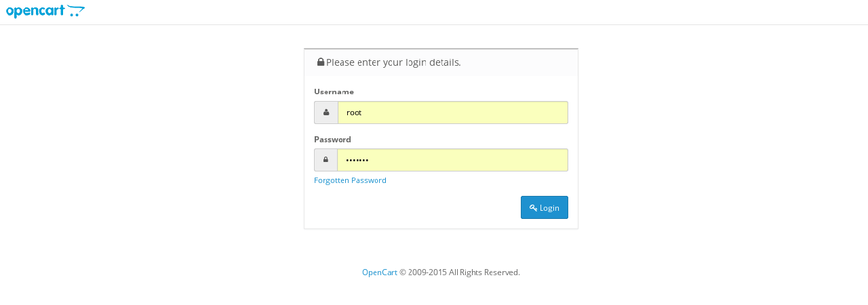Image resolution: width=868 pixels, height=305 pixels.
Task: Click the masked dots in the Password field
Action: pos(357,161)
